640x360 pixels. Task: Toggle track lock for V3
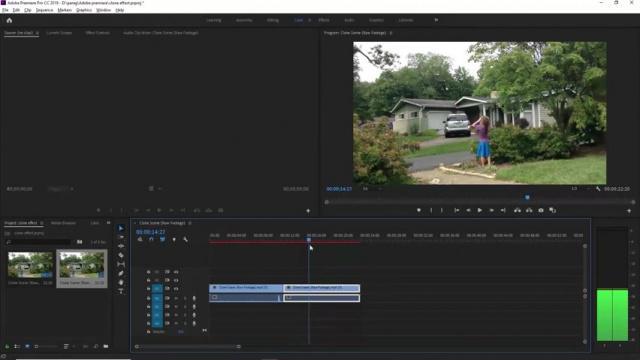pos(148,271)
